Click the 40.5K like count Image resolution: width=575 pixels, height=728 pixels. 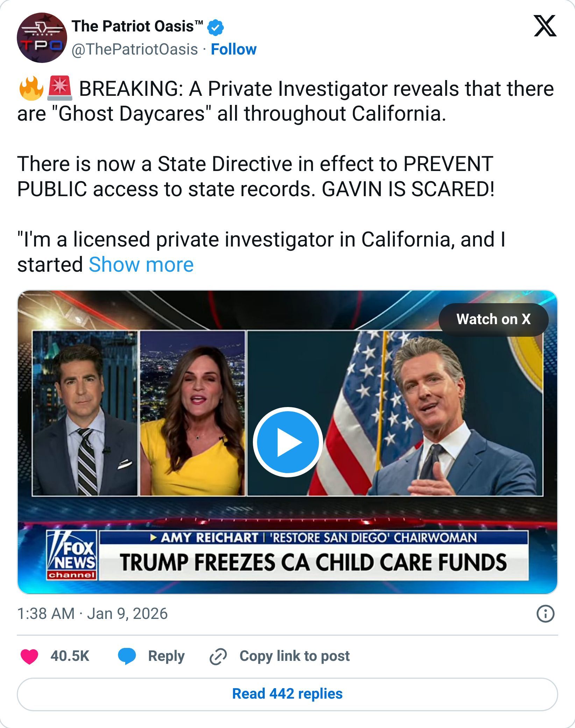tap(70, 657)
